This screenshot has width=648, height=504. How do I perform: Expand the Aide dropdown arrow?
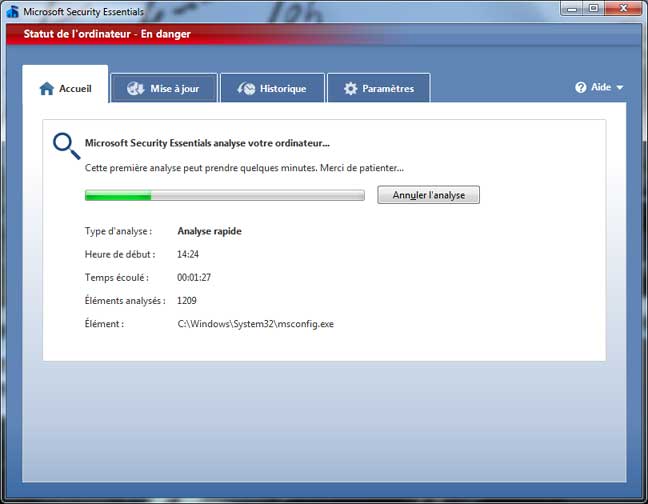620,88
